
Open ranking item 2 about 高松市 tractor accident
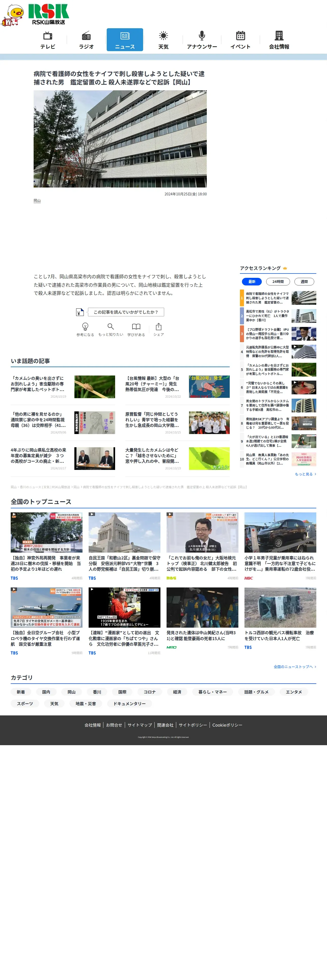[278, 316]
